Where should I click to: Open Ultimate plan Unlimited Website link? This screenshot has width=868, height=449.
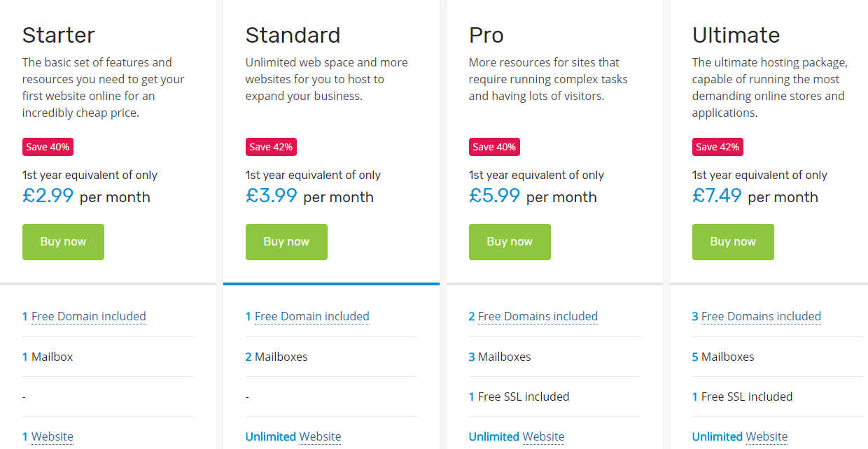pos(766,437)
